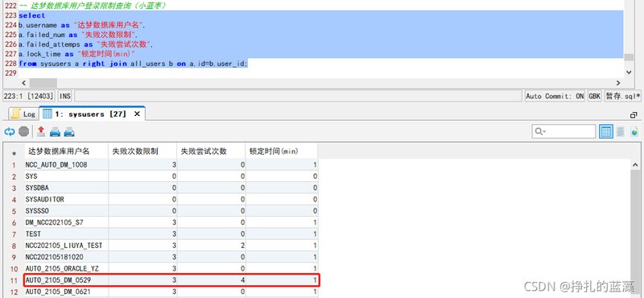Open the chart report icon

tap(634, 131)
